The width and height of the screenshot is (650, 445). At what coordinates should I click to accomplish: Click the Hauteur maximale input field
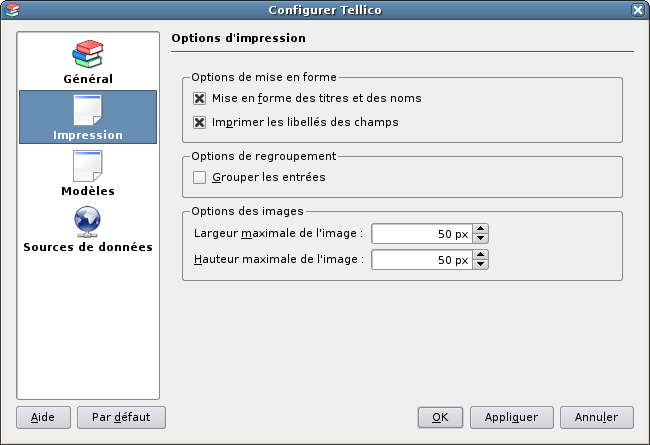[x=422, y=260]
